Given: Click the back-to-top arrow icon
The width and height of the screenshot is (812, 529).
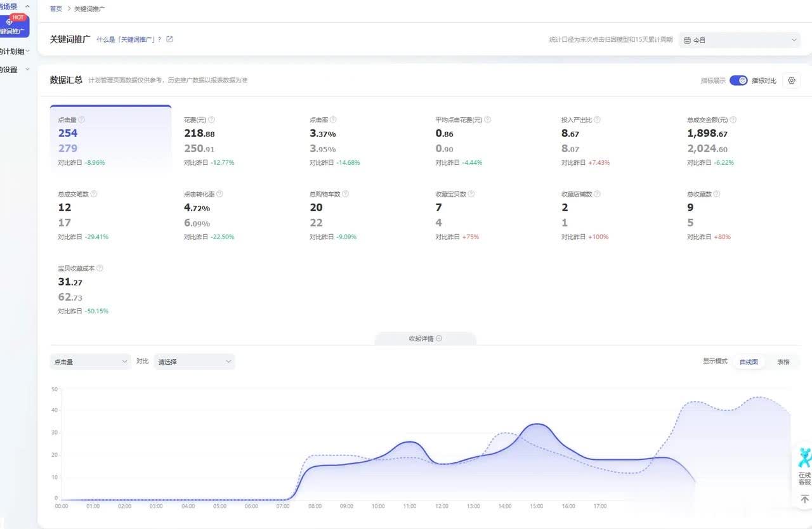Looking at the screenshot, I should 804,500.
